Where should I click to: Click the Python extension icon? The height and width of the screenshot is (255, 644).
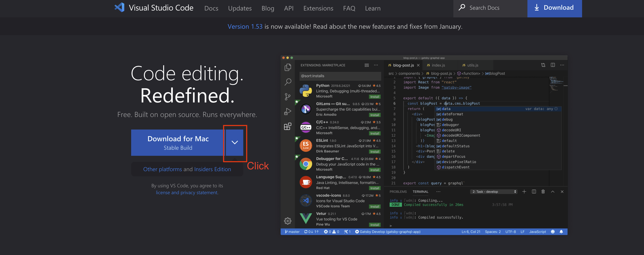point(306,91)
